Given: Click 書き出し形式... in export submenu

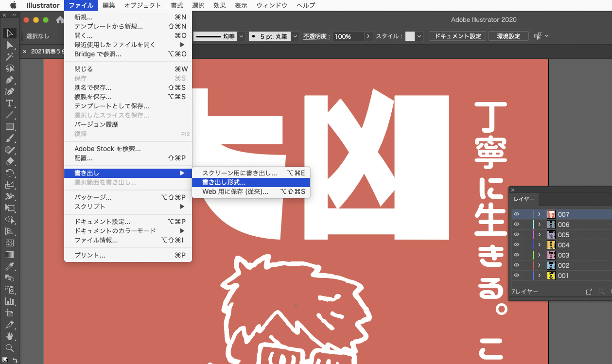Looking at the screenshot, I should [224, 182].
